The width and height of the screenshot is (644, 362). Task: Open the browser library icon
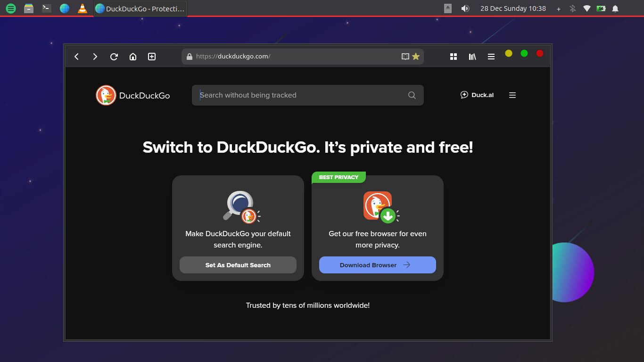pyautogui.click(x=472, y=57)
